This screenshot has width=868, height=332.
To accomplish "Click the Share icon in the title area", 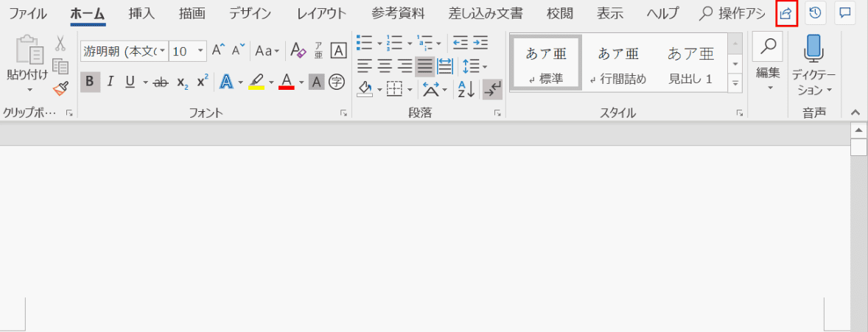I will 786,14.
